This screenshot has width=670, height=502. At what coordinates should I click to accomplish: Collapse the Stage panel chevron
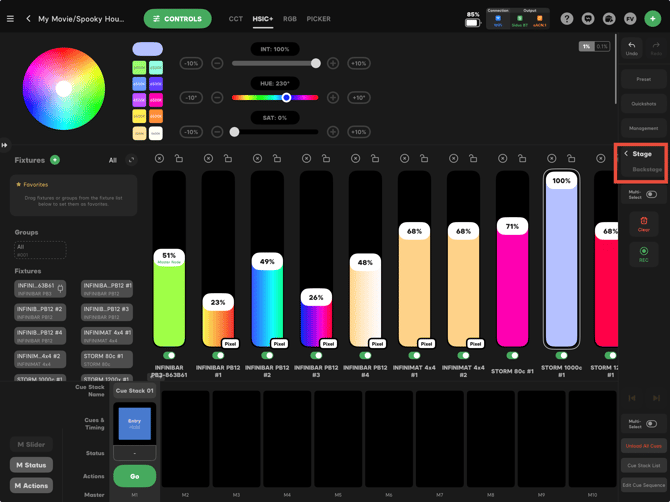click(x=626, y=153)
